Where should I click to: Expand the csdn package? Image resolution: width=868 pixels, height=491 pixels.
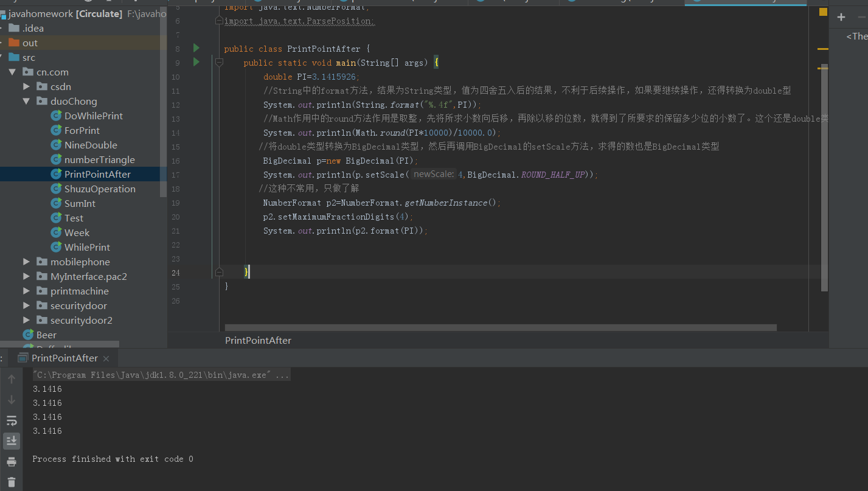tap(26, 87)
